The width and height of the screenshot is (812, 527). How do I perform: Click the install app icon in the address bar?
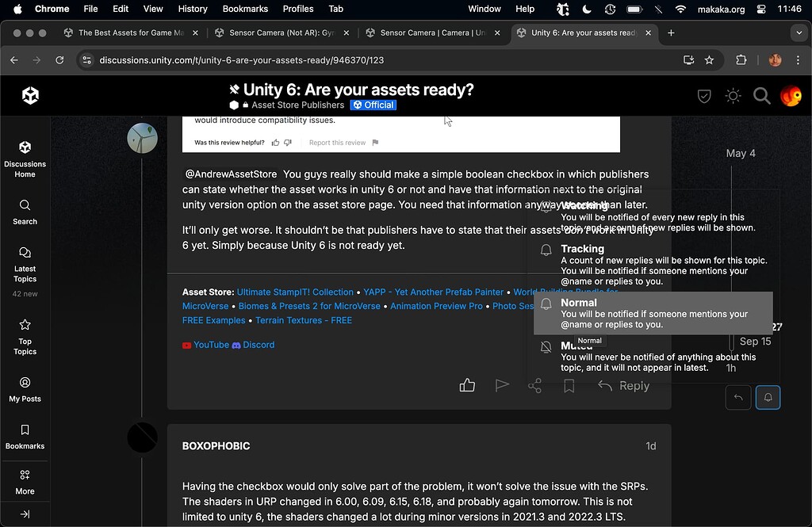pyautogui.click(x=688, y=60)
